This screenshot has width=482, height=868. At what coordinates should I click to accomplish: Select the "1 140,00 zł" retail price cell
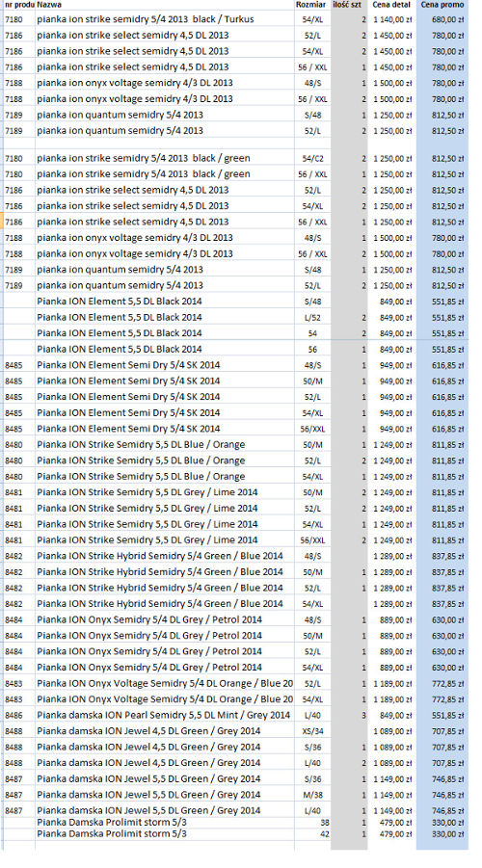pos(391,19)
